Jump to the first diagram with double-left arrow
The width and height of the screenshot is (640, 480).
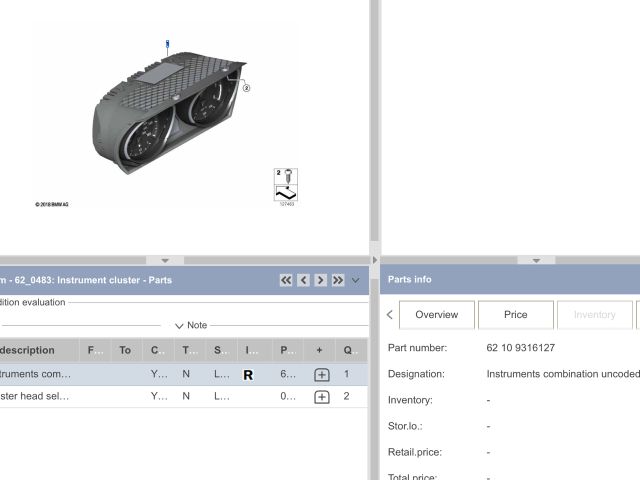287,281
